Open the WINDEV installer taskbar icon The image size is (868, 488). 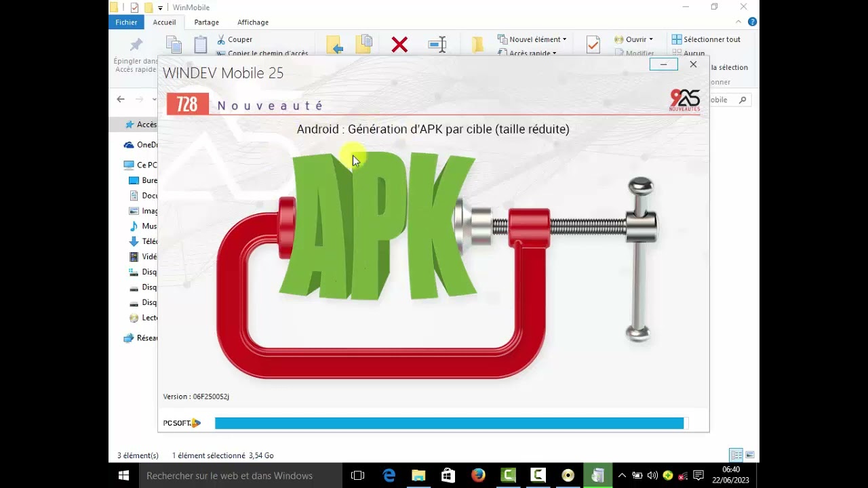click(x=597, y=476)
